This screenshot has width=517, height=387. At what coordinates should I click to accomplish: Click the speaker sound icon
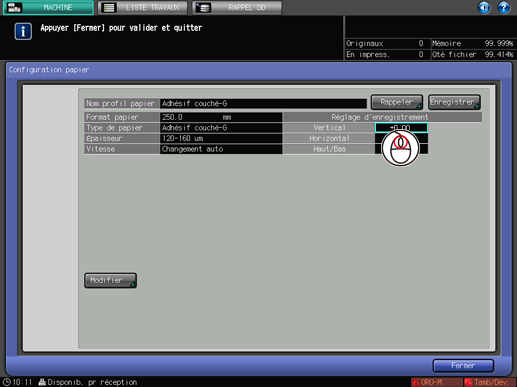484,7
